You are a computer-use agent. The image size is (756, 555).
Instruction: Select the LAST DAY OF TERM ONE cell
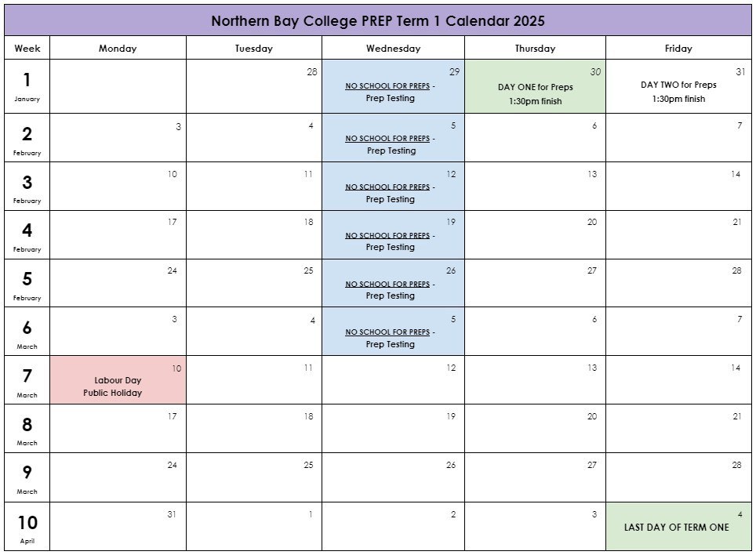point(677,528)
